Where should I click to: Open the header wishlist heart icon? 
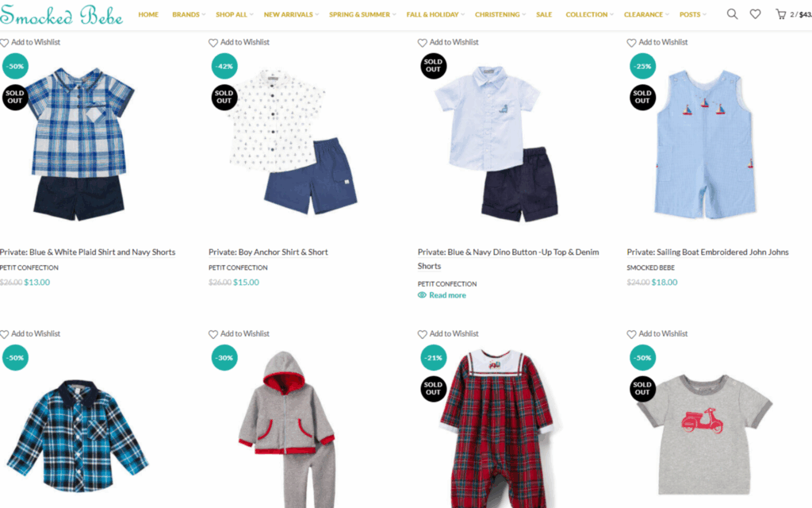pos(755,14)
